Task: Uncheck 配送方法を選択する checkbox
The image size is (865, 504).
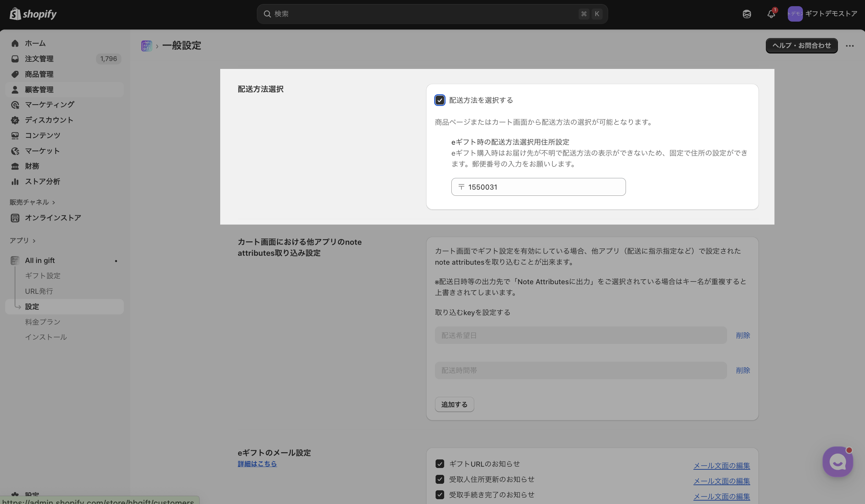Action: (440, 100)
